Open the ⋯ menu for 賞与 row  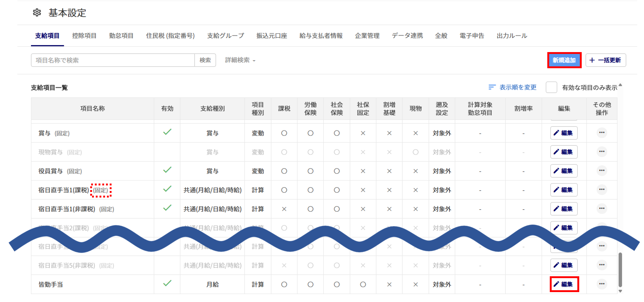[602, 133]
